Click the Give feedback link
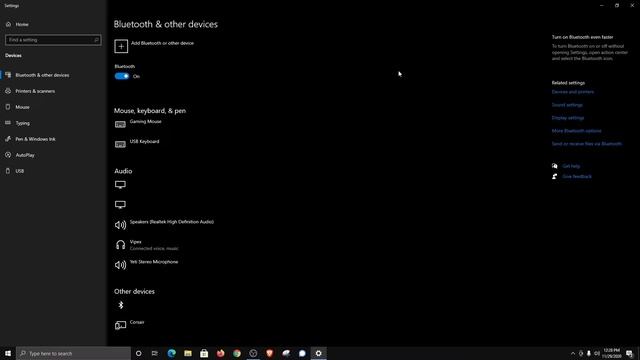Viewport: 640px width, 360px height. tap(577, 177)
